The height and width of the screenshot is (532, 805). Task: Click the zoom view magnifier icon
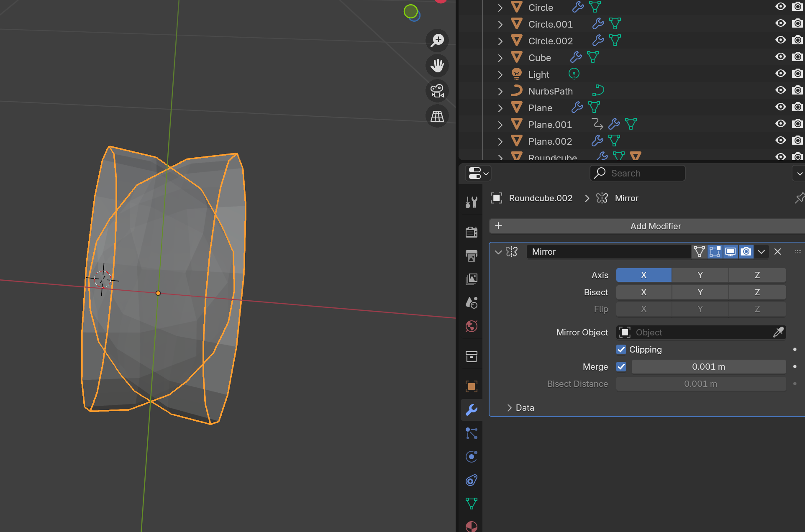437,41
